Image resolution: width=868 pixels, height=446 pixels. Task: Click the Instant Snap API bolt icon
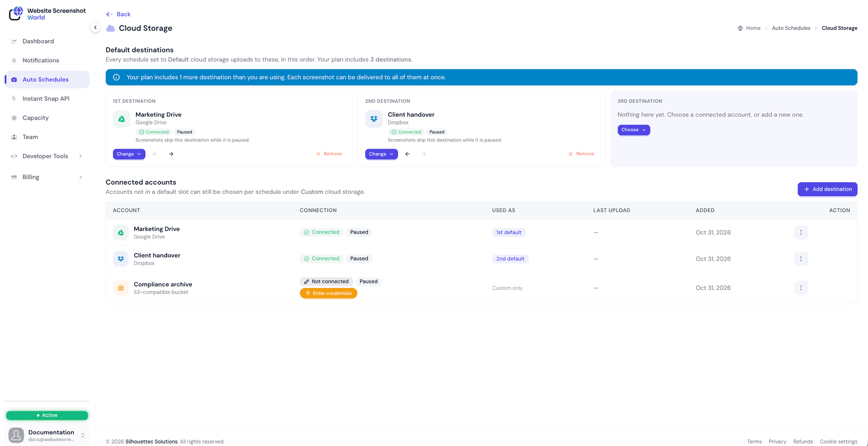pos(14,98)
